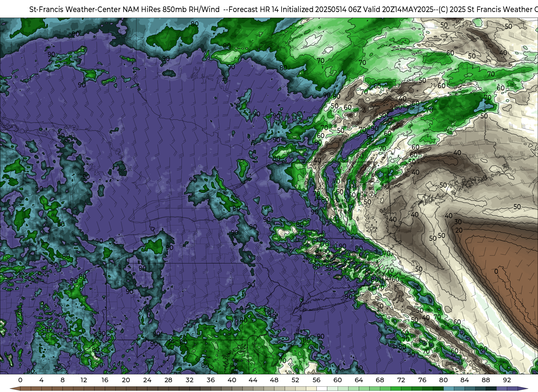Select the colorbar scale label "0" above the legend
538x392 pixels.
20,380
